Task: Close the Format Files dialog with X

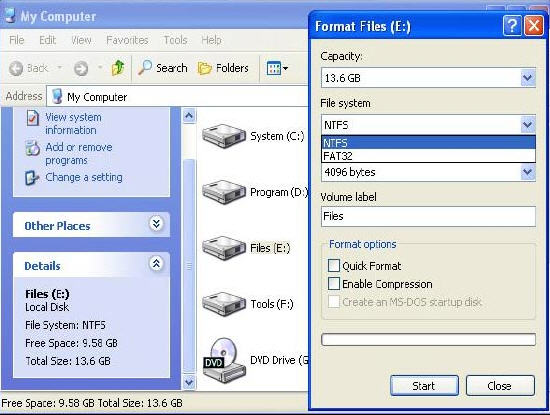Action: point(534,26)
